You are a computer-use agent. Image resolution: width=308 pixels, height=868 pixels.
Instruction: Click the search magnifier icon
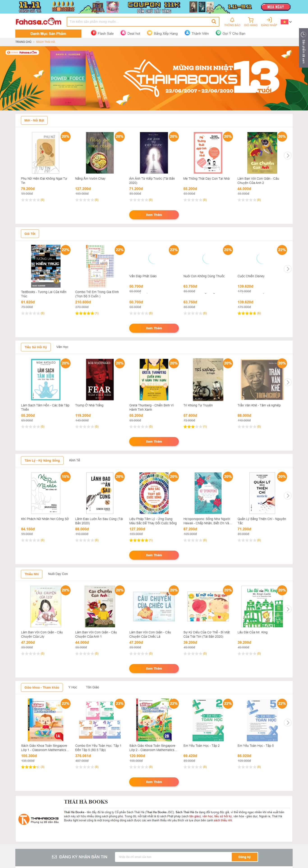(x=214, y=22)
